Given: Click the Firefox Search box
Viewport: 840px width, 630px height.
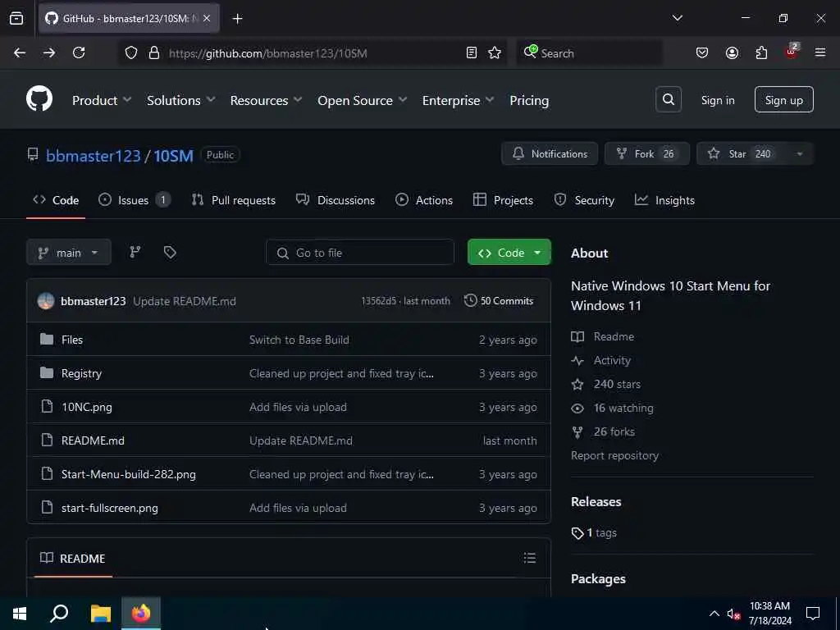Looking at the screenshot, I should point(589,53).
